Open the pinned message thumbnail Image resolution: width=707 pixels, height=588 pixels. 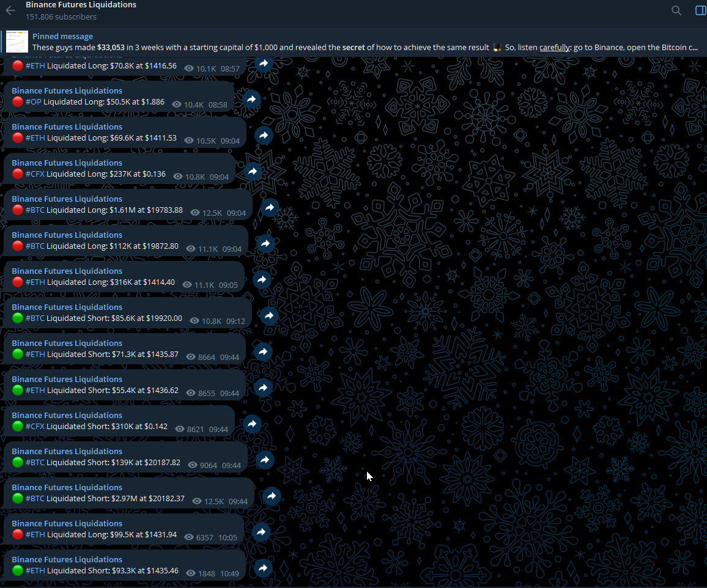coord(17,42)
